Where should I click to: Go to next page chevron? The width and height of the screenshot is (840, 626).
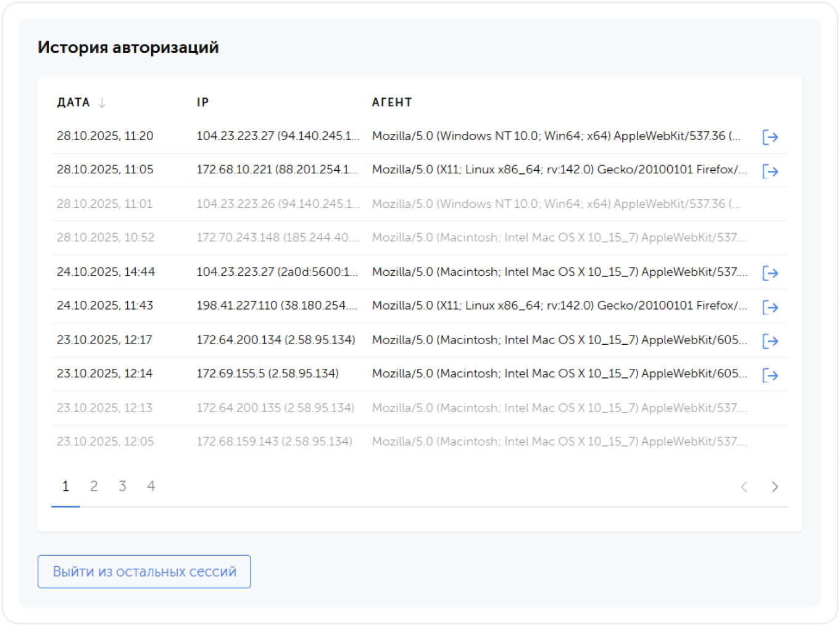click(775, 487)
